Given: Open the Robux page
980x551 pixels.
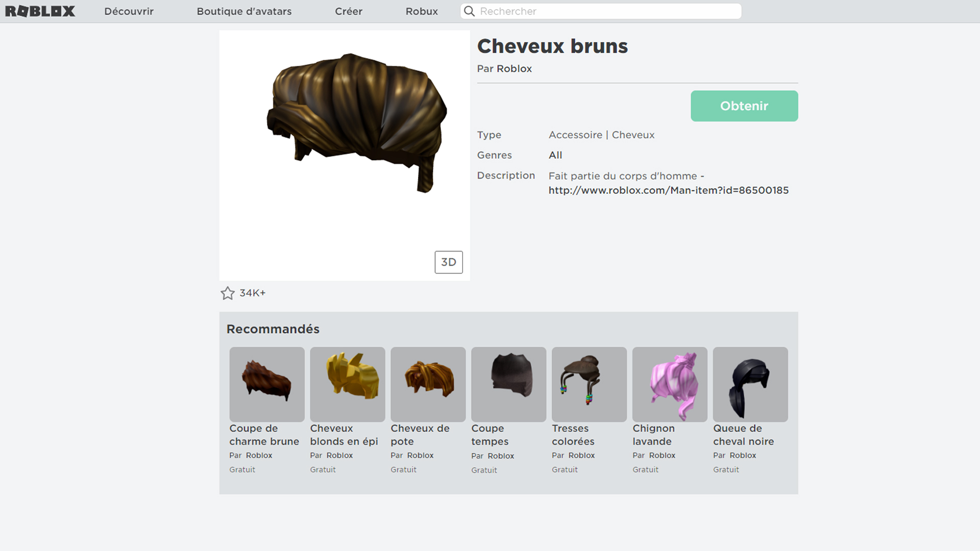Looking at the screenshot, I should pyautogui.click(x=422, y=11).
